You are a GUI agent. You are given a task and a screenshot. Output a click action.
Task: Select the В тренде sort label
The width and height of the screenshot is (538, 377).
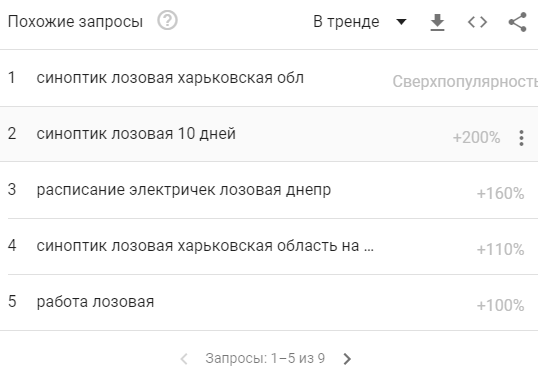point(346,22)
